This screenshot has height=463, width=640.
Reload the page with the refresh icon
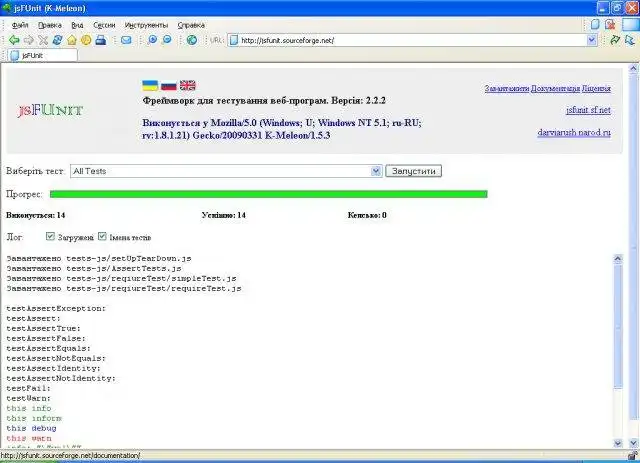click(57, 40)
